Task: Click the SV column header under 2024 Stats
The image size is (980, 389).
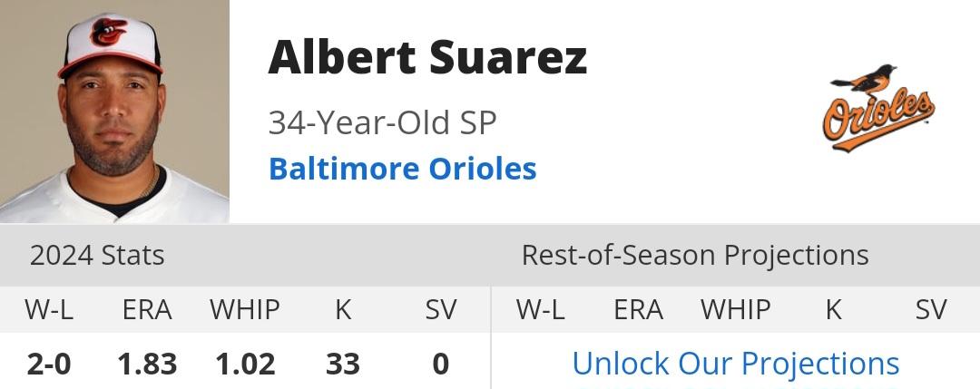Action: (441, 310)
